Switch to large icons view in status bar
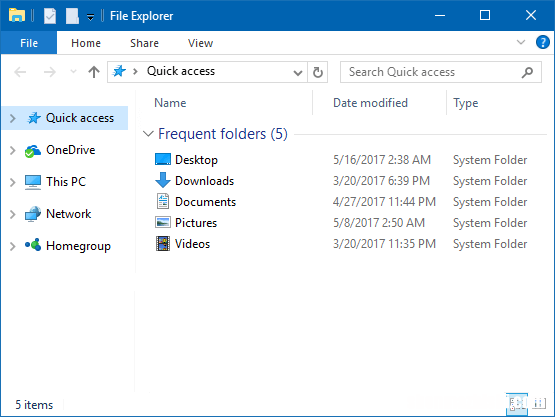The width and height of the screenshot is (555, 417). coord(539,403)
